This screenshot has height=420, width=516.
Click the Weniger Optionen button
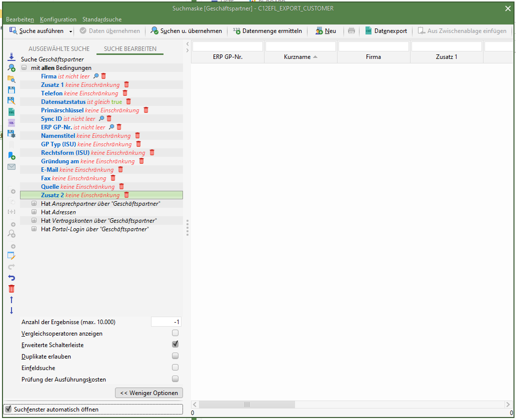click(x=149, y=393)
